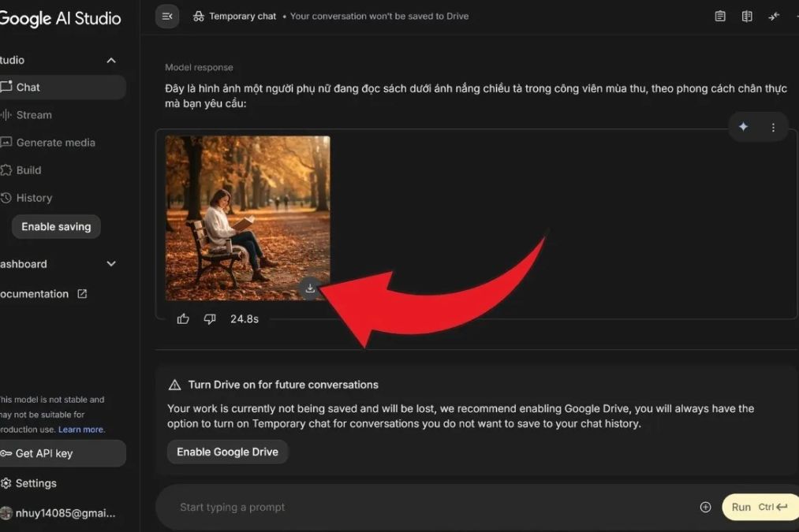This screenshot has height=532, width=799.
Task: Click the download icon on generated image
Action: (310, 288)
